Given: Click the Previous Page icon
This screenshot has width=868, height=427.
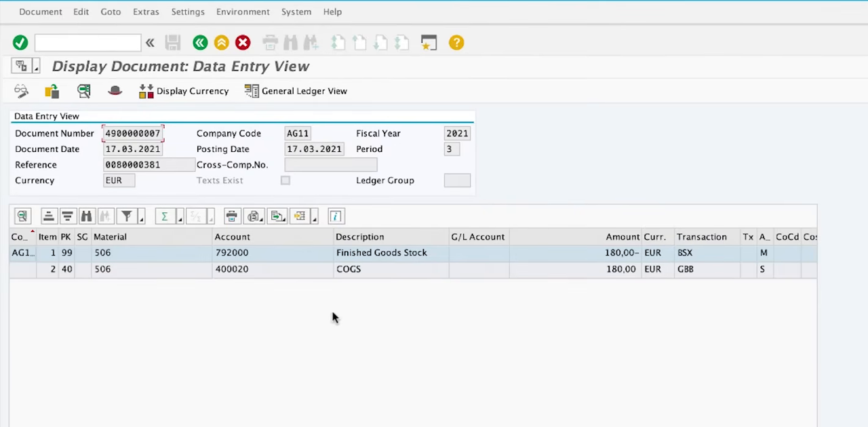Looking at the screenshot, I should [359, 43].
